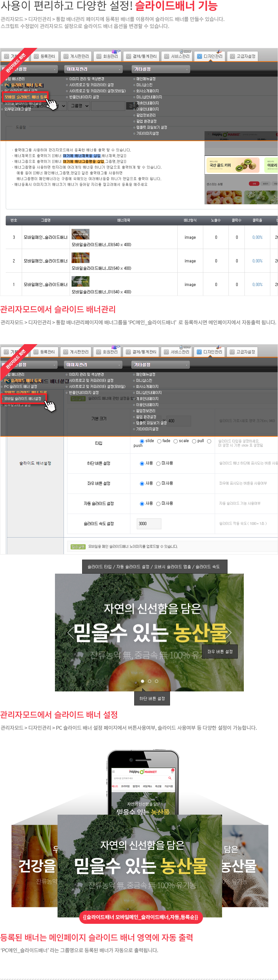The width and height of the screenshot is (278, 980).
Task: Click 0.00% click-rate for banner row 1
Action: (x=258, y=284)
